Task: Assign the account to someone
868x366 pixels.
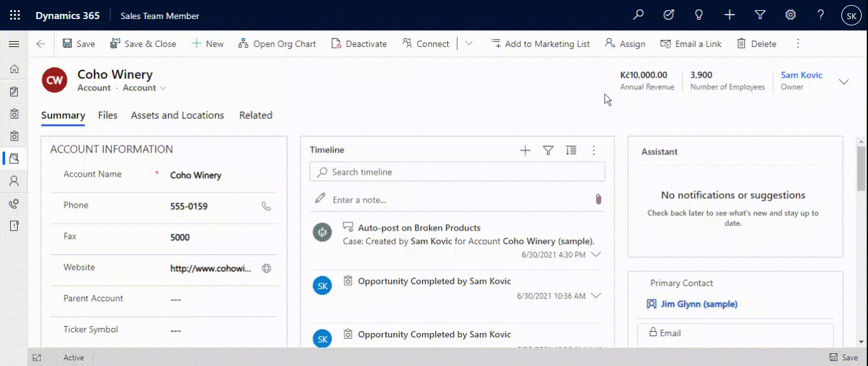Action: click(625, 44)
